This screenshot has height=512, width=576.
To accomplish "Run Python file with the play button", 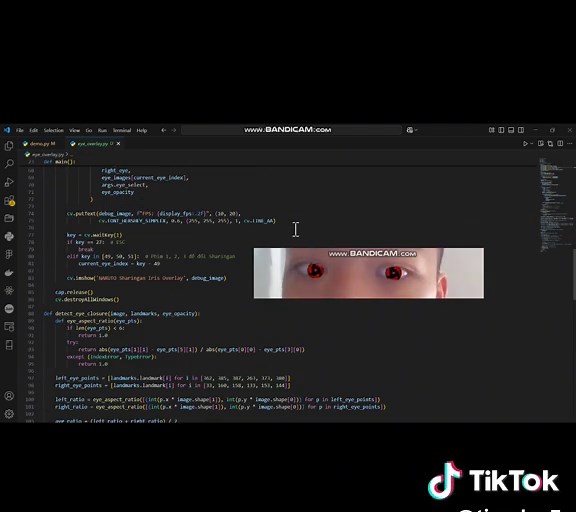I will tap(525, 144).
